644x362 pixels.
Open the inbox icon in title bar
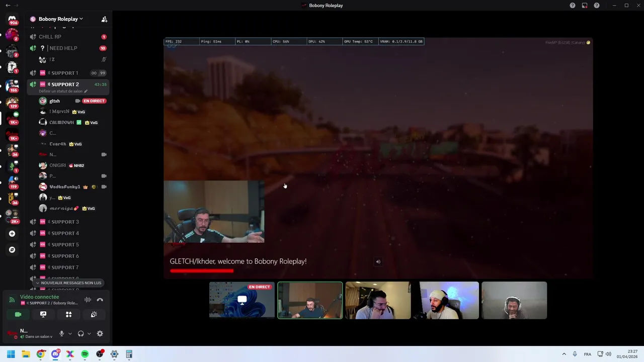pyautogui.click(x=585, y=6)
